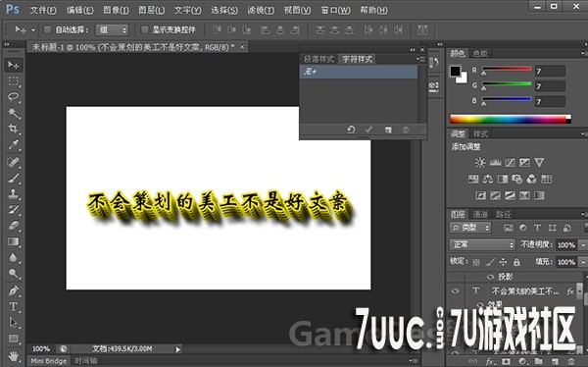Select the Hand tool
Screen dimensions: 588x367
point(14,355)
